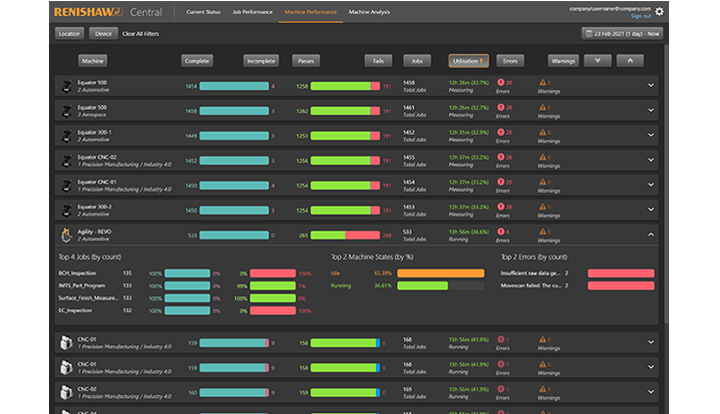This screenshot has height=414, width=720.
Task: Click the Movescan failed error text
Action: [530, 285]
